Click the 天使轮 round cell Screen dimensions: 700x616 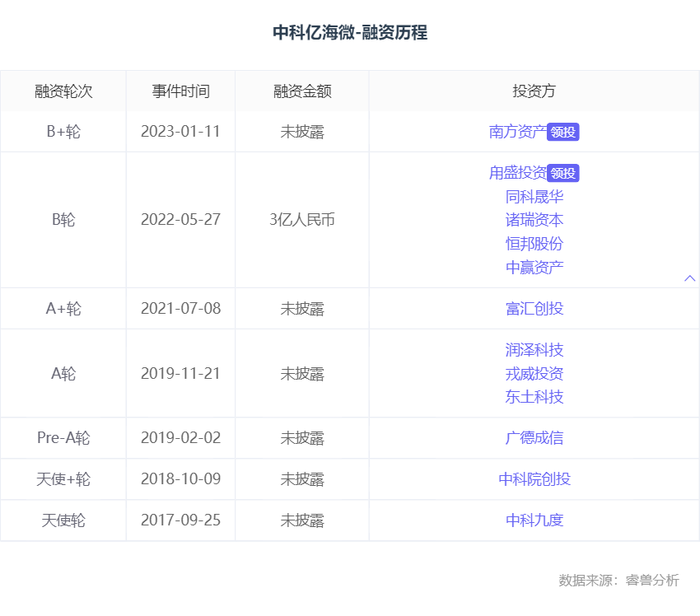pos(63,520)
